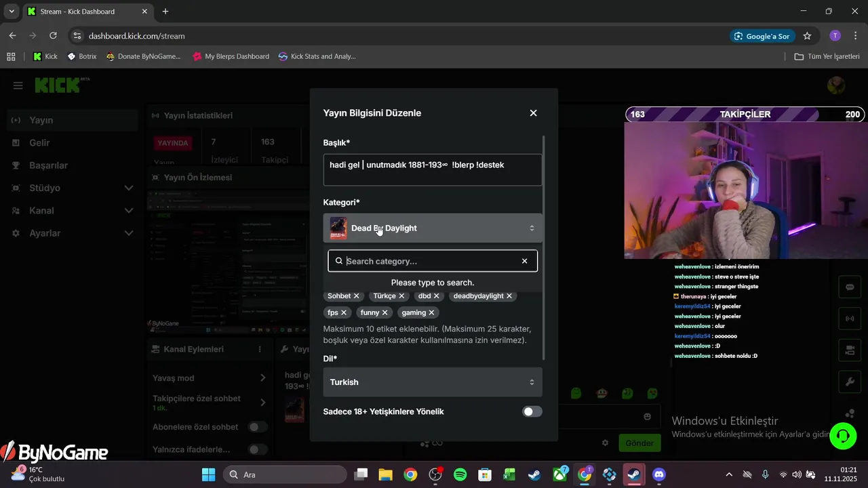Screen dimensions: 868x488
Task: Open the Donate ByNoGame bookmark
Action: point(143,56)
